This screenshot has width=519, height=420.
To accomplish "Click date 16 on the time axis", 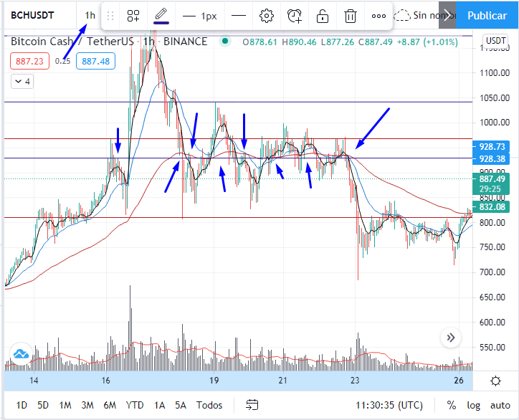I will pos(105,381).
